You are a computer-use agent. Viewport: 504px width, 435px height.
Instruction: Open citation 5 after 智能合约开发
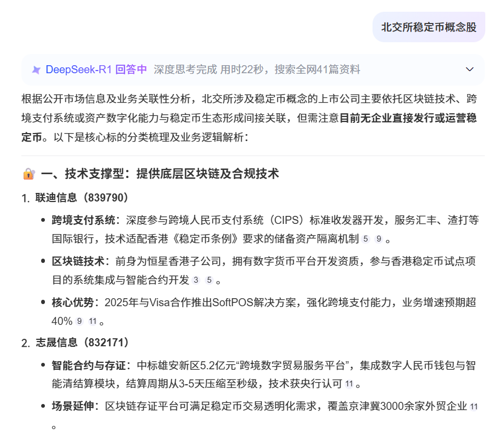pyautogui.click(x=210, y=280)
